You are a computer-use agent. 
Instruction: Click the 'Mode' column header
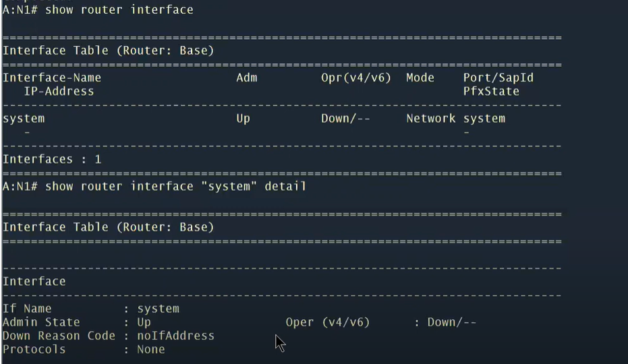click(420, 78)
